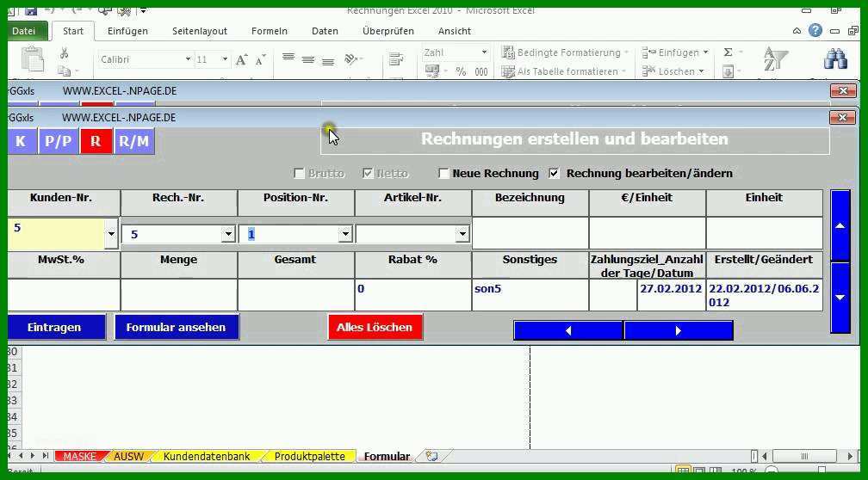Switch to the Überprüfen ribbon tab
The width and height of the screenshot is (868, 480).
click(388, 31)
